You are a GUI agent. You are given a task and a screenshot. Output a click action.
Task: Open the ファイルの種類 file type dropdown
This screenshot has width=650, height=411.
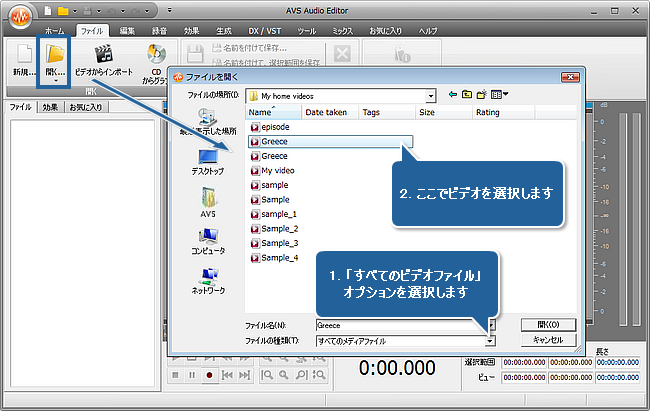point(490,341)
